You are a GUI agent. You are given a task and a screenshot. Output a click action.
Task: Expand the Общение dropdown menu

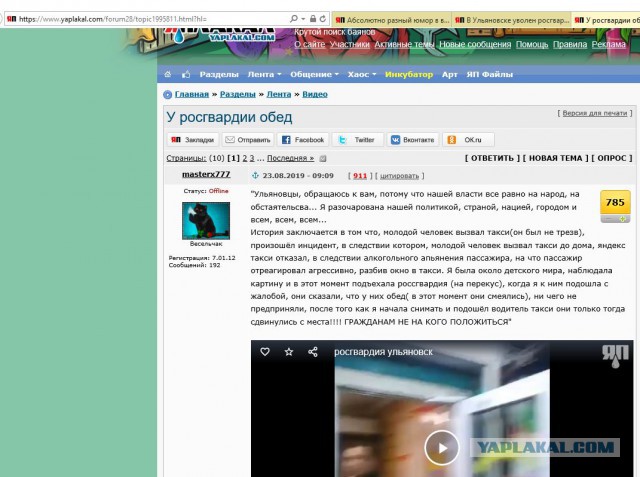pos(314,74)
